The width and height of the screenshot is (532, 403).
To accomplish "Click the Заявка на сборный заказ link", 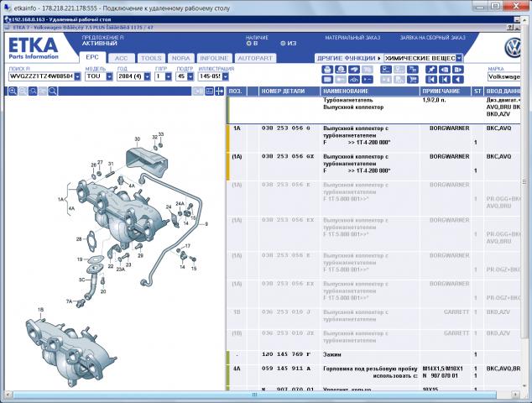I will [x=433, y=38].
